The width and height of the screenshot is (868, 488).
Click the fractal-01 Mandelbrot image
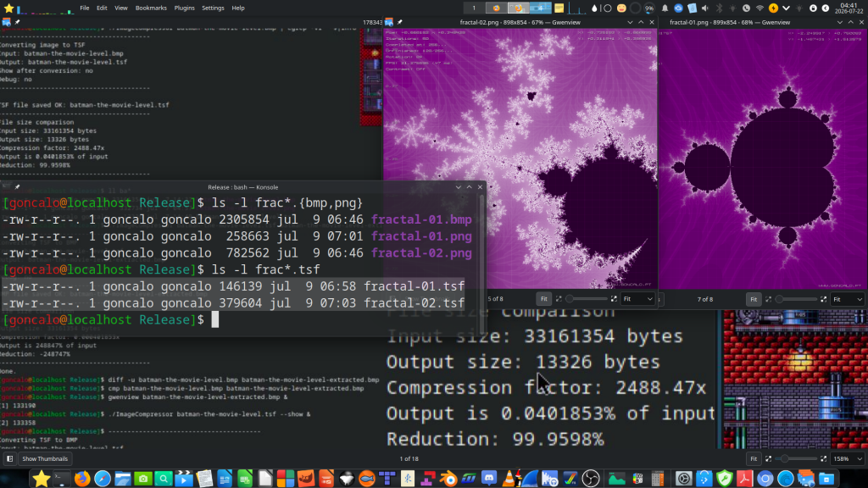coord(763,158)
